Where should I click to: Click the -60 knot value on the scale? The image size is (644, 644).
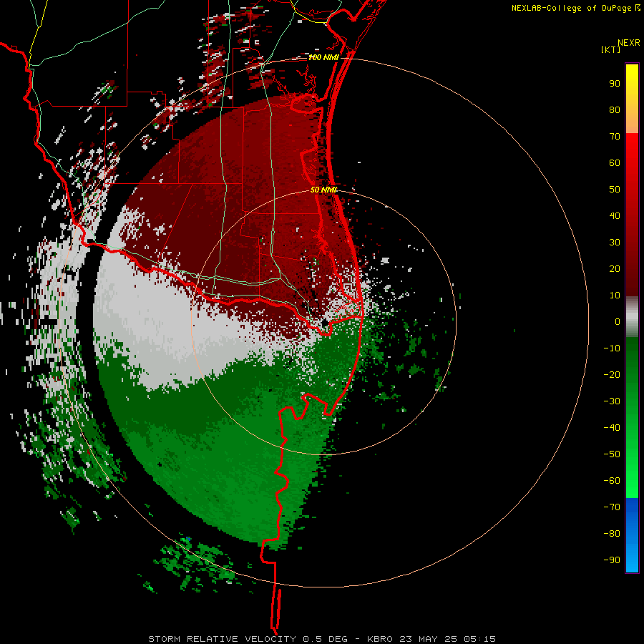612,481
